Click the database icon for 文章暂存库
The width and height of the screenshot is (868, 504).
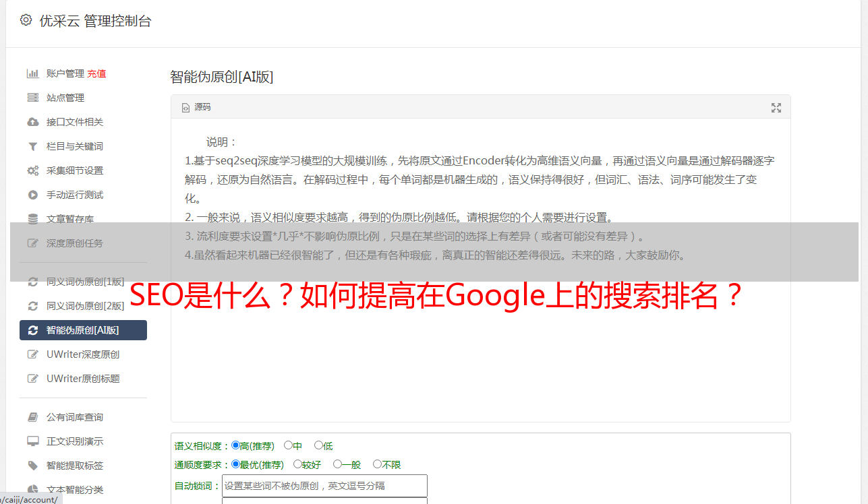(x=32, y=219)
